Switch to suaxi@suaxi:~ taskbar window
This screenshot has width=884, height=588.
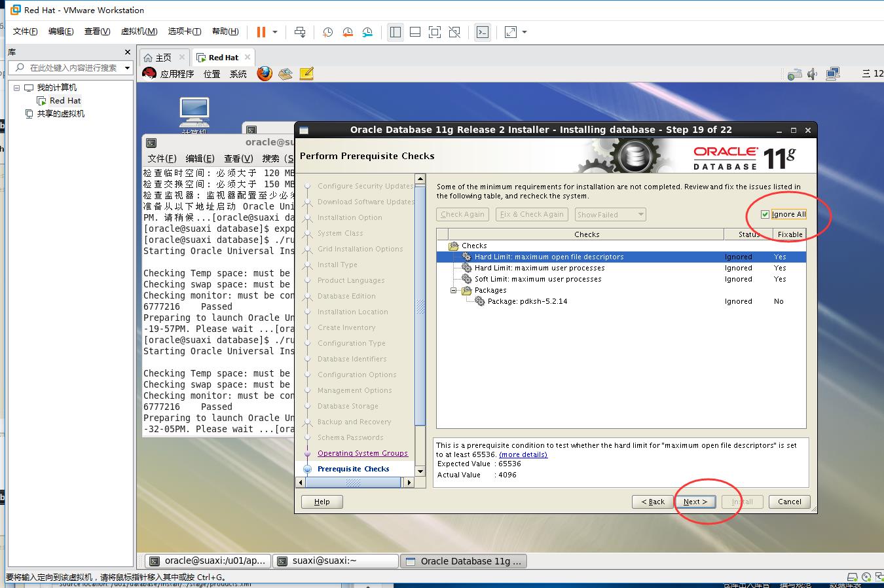point(336,561)
